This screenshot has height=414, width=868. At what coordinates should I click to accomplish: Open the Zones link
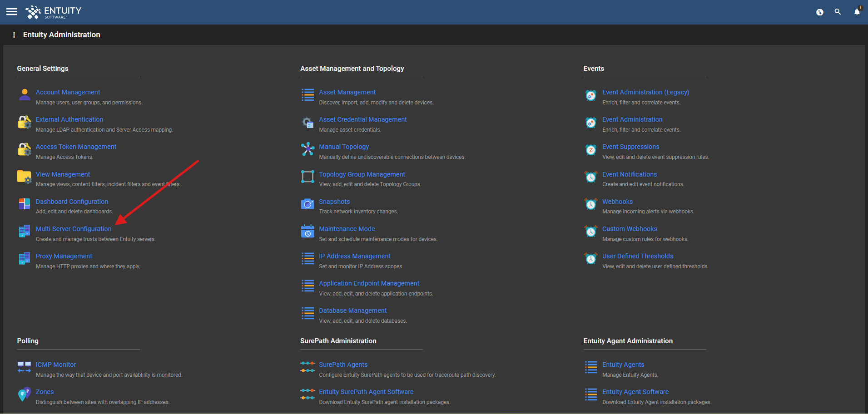tap(45, 392)
